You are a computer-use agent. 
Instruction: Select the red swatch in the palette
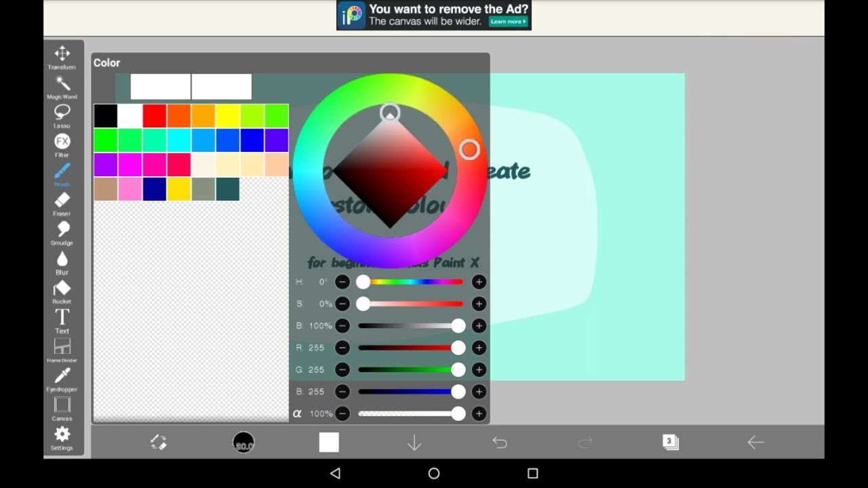pyautogui.click(x=155, y=115)
